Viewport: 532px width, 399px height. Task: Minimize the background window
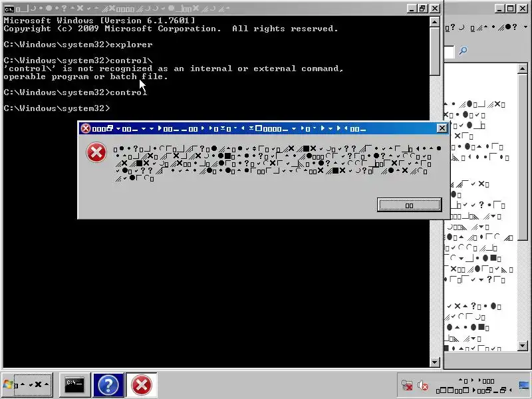[499, 9]
